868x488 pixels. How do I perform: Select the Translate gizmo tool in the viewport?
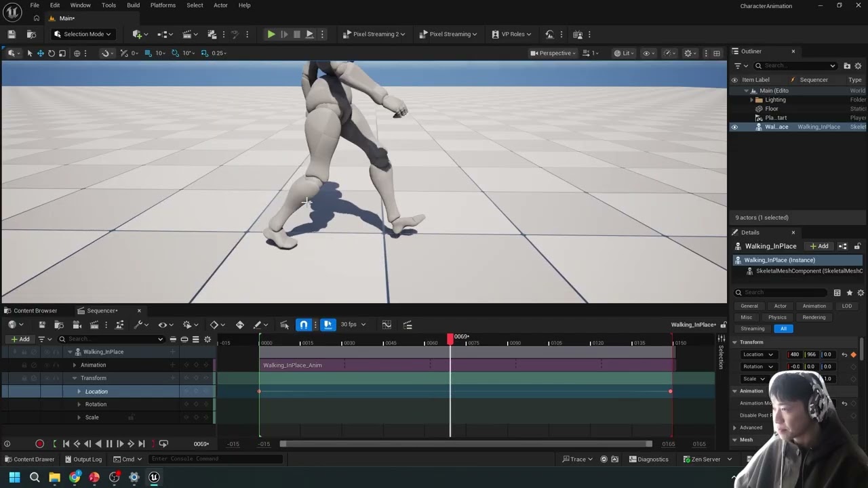[x=40, y=53]
